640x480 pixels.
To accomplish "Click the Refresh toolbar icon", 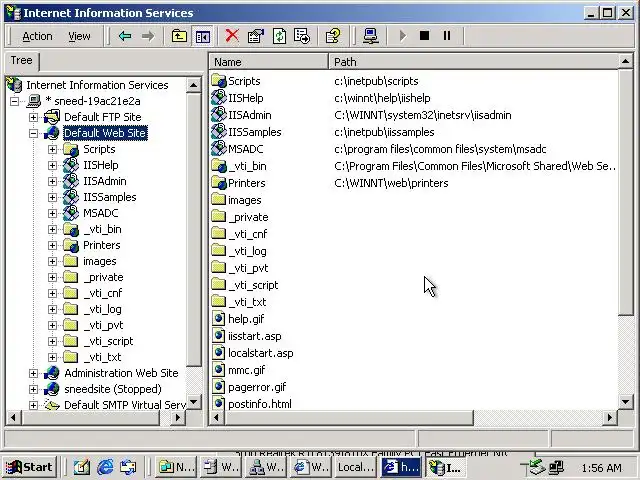I will coord(279,36).
